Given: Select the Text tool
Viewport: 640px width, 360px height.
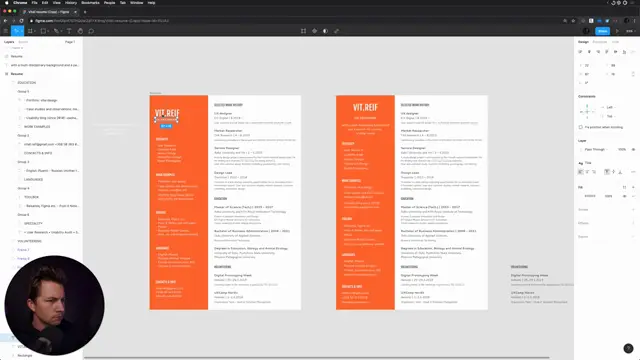Looking at the screenshot, I should pos(69,31).
